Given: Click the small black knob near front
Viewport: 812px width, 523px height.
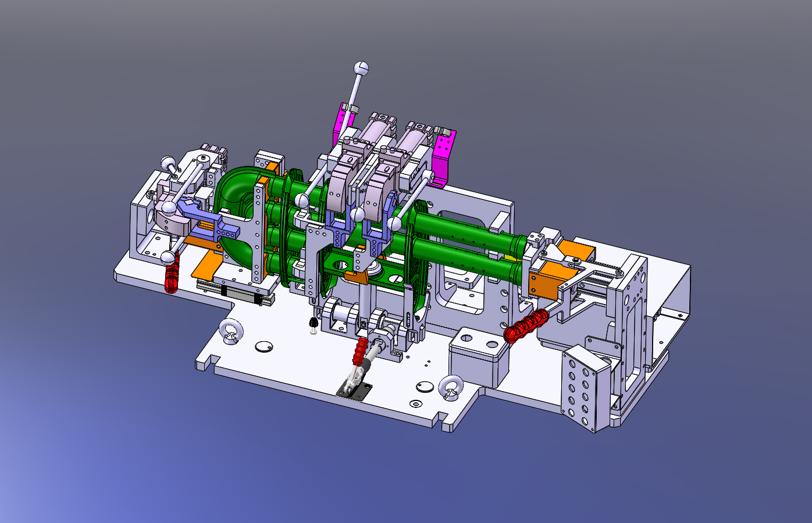Looking at the screenshot, I should (x=314, y=323).
